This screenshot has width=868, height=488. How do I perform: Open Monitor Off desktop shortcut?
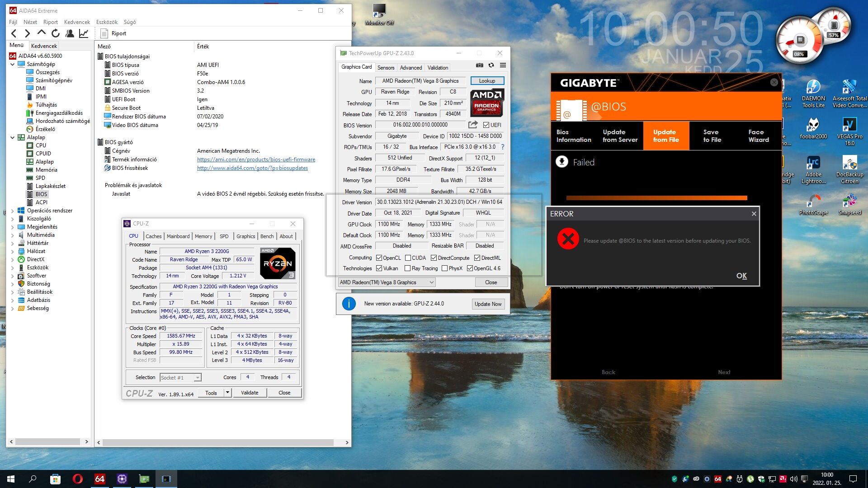point(379,14)
